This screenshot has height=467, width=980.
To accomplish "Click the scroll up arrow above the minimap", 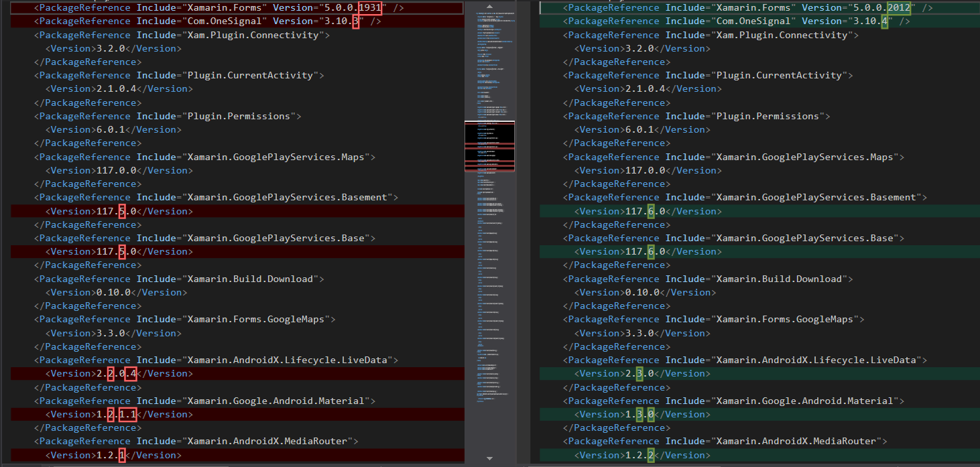I will [x=489, y=5].
